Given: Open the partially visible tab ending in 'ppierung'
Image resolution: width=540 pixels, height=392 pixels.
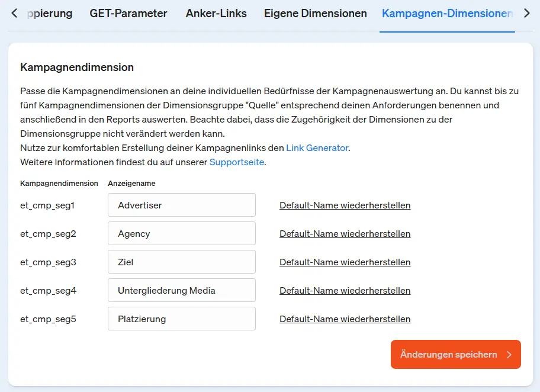Looking at the screenshot, I should (x=51, y=13).
